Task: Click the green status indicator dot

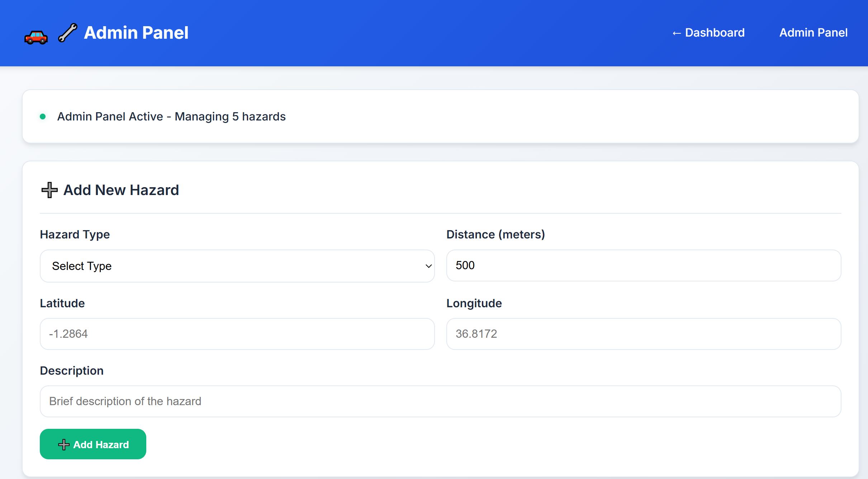Action: (43, 116)
